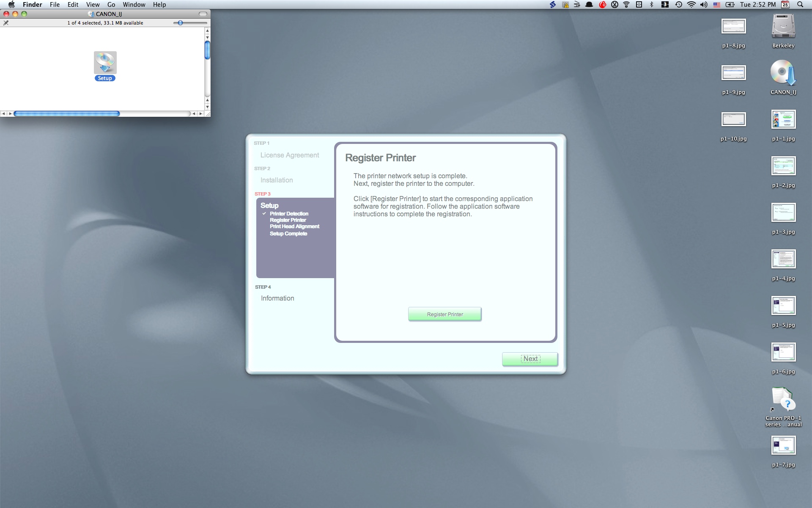
Task: Open the Setup installer icon
Action: (105, 63)
